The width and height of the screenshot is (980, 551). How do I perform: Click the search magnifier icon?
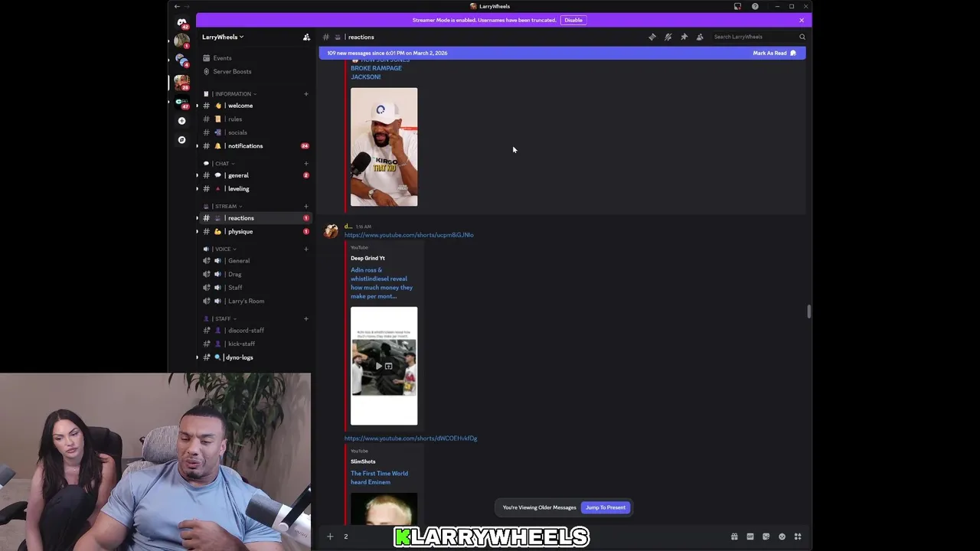pyautogui.click(x=802, y=37)
